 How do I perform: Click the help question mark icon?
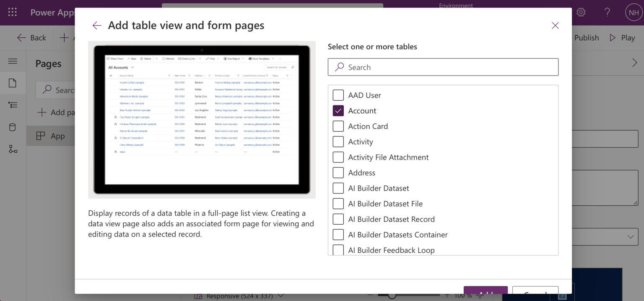[607, 12]
